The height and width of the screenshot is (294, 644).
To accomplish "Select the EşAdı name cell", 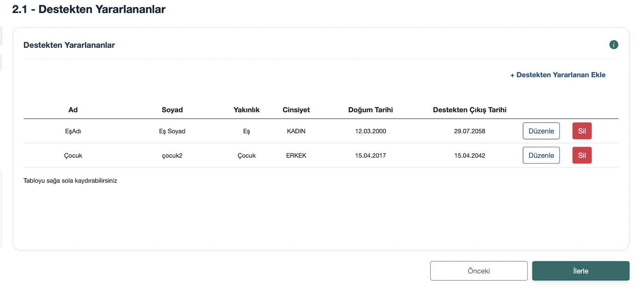I will tap(73, 131).
